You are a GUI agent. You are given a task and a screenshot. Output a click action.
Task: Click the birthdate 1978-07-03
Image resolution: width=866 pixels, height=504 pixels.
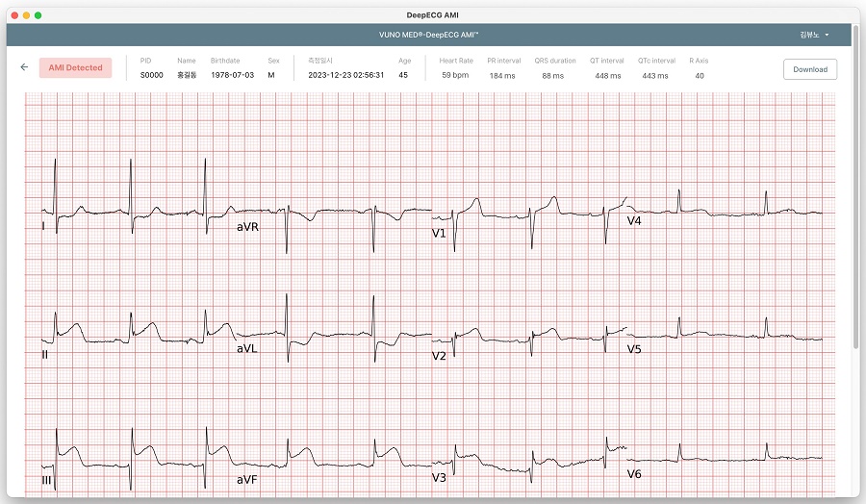click(233, 75)
